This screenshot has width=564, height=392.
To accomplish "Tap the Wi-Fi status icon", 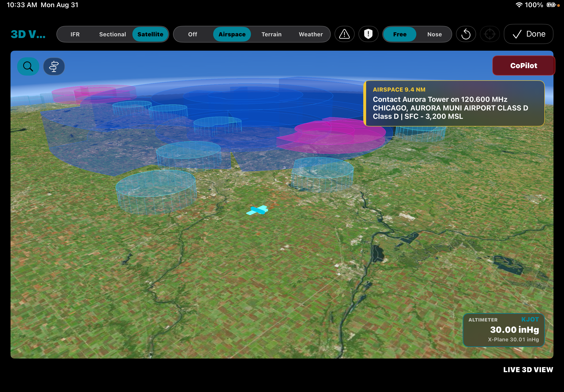I will [519, 5].
